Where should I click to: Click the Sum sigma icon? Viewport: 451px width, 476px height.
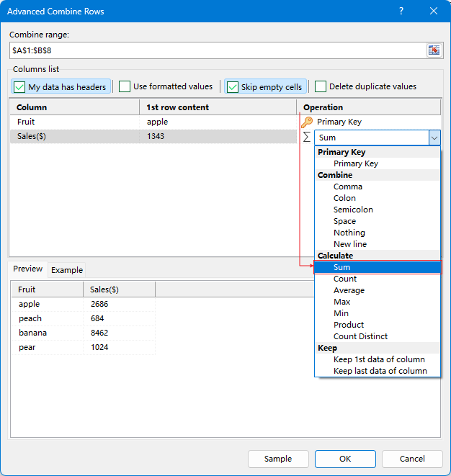(x=307, y=137)
